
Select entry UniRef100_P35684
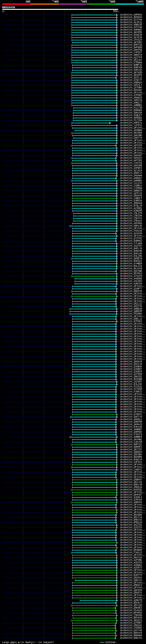[x=131, y=63]
